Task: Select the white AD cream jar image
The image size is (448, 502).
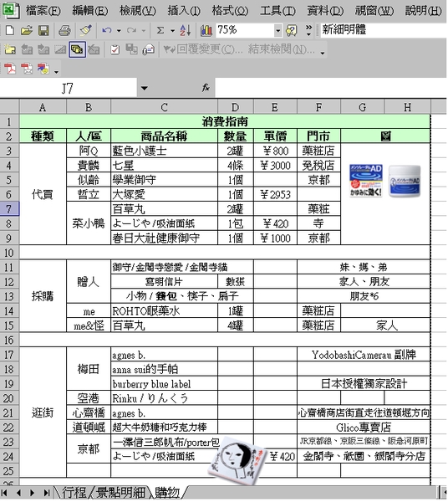Action: click(x=405, y=181)
